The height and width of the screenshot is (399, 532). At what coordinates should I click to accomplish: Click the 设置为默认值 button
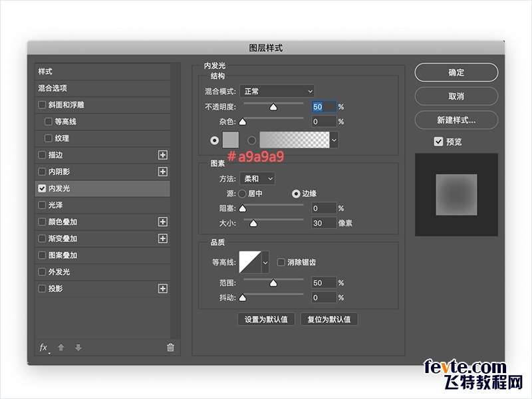tap(266, 319)
